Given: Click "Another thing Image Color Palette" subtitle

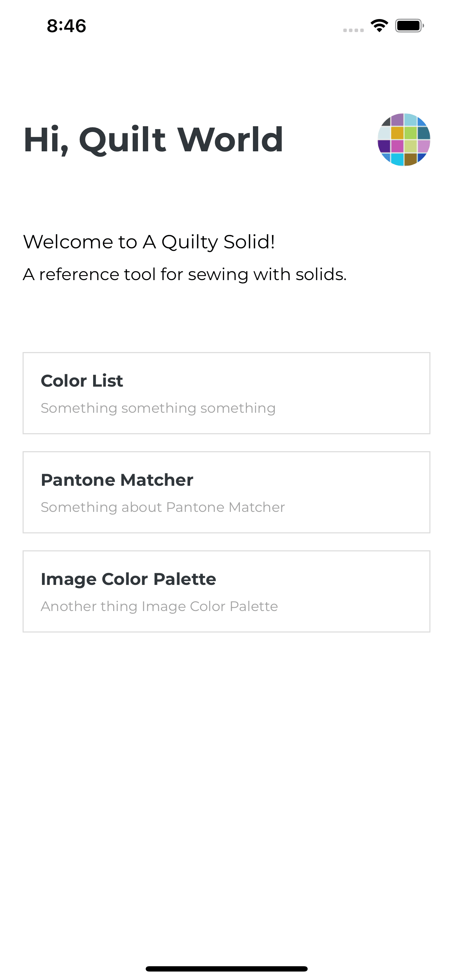Looking at the screenshot, I should 159,606.
